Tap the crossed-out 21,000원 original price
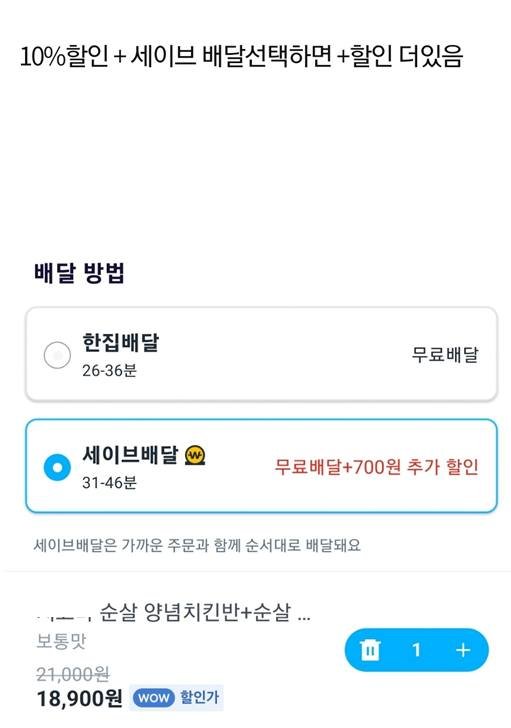The image size is (511, 728). [73, 674]
